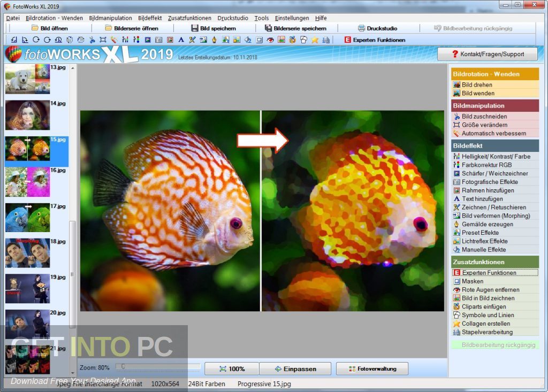The height and width of the screenshot is (392, 548).
Task: Click the pen-nib painting effect toolbar icon
Action: point(214,40)
